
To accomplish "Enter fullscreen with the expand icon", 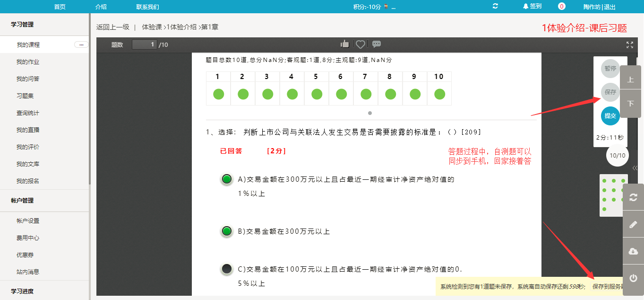I will 629,45.
